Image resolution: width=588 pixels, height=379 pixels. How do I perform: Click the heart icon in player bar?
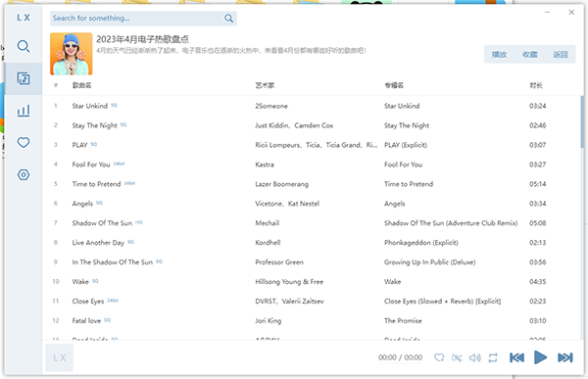pos(439,357)
